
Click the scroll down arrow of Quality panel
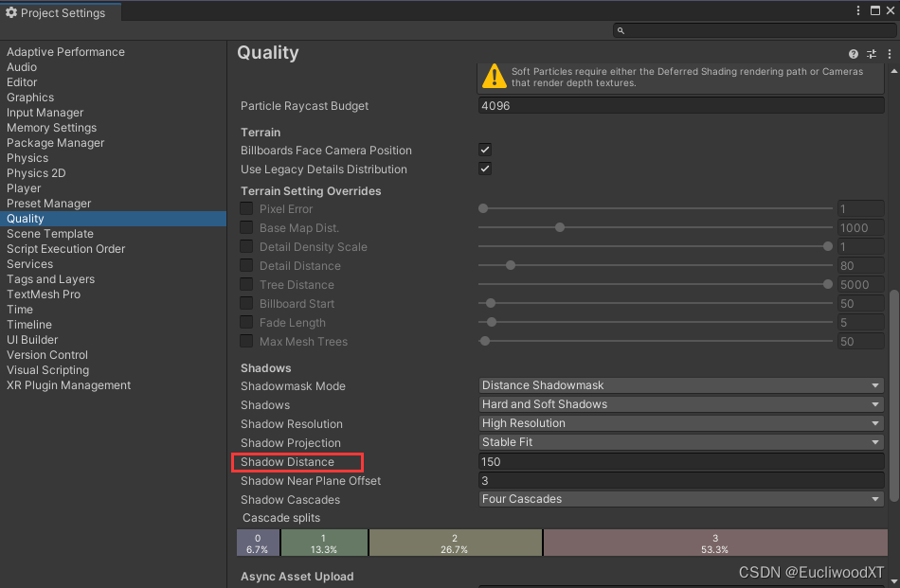[x=894, y=581]
